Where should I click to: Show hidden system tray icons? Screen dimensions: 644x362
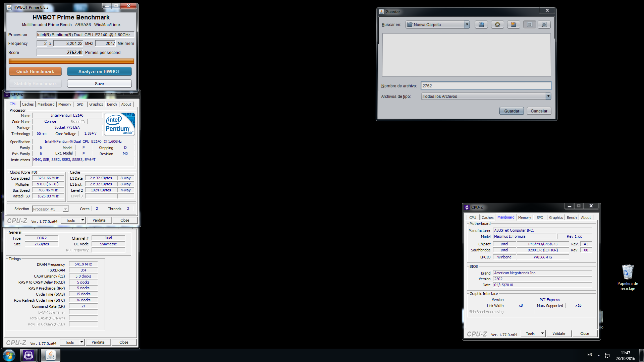pyautogui.click(x=599, y=356)
